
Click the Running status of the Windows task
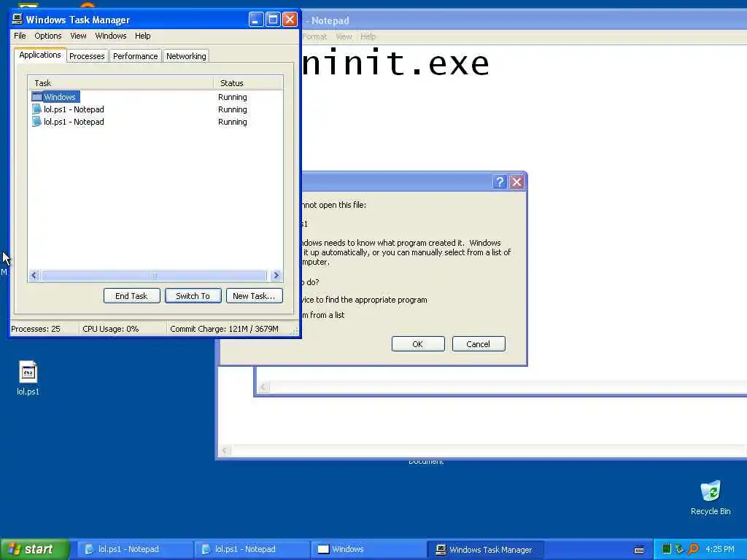[233, 97]
